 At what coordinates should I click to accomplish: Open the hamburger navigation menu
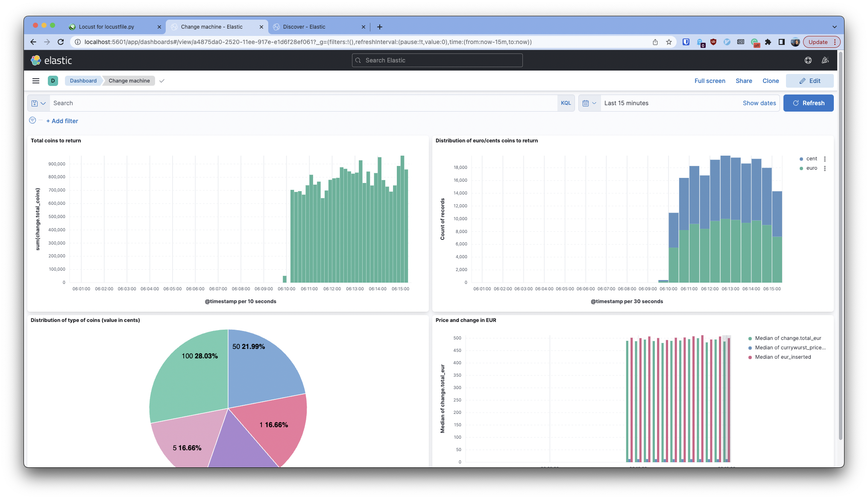coord(36,81)
